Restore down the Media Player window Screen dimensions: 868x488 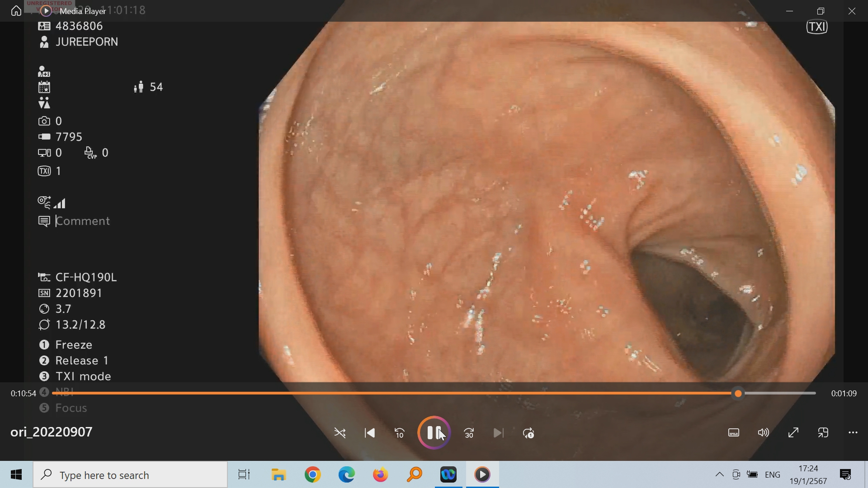coord(821,11)
